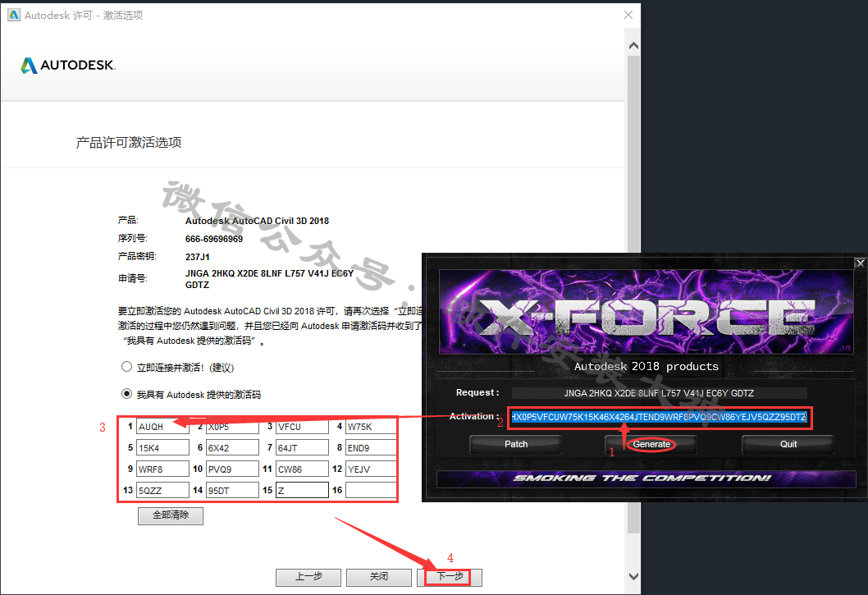Click the Autodesk logo in the header

click(68, 66)
